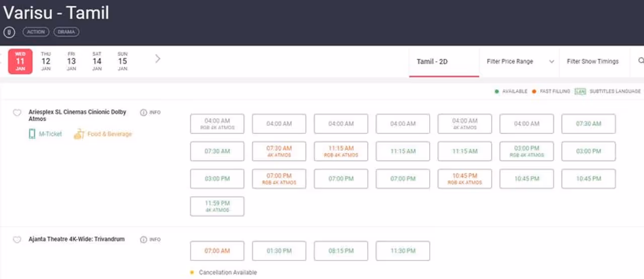The width and height of the screenshot is (644, 279).
Task: Pick the 07:00 AM Ajanta Theatre showtime
Action: point(217,251)
